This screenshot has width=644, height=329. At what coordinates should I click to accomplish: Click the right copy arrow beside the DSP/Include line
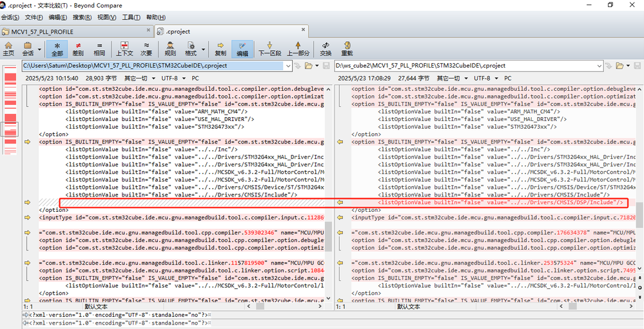coord(340,202)
